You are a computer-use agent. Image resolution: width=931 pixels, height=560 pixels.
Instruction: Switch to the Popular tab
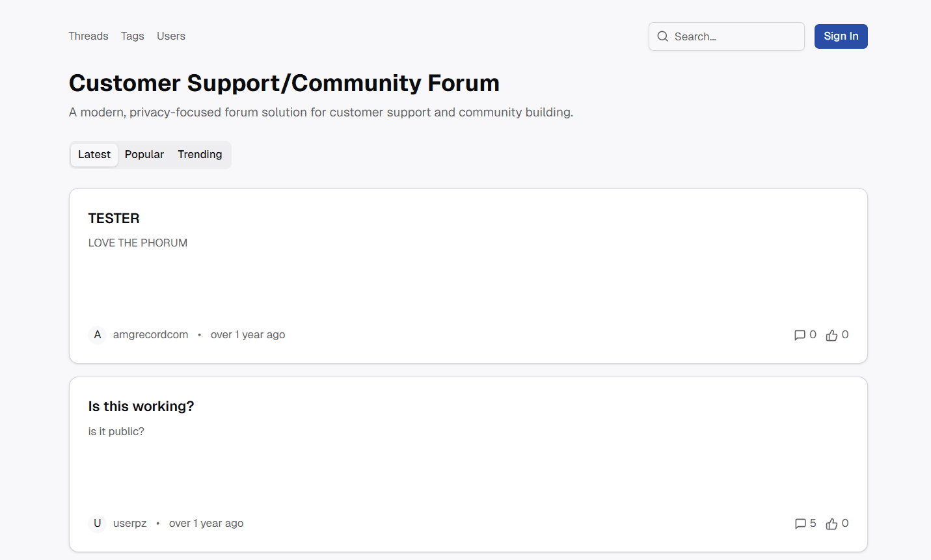point(144,154)
